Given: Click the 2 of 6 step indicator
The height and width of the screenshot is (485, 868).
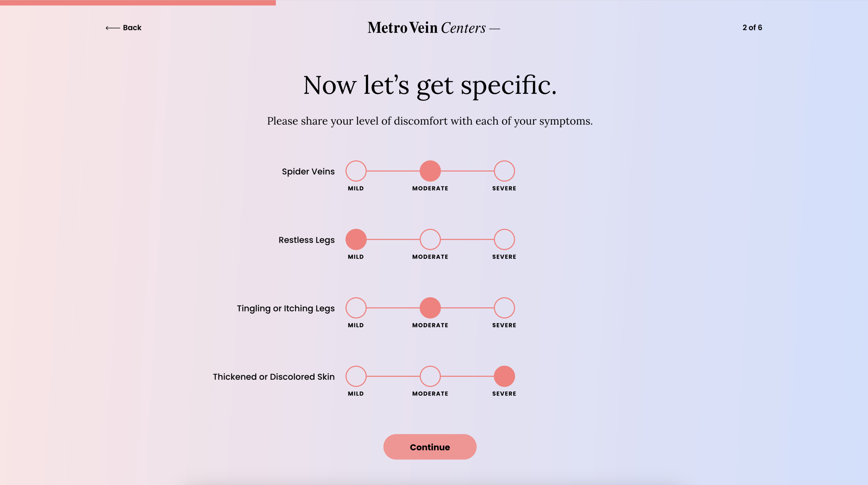Looking at the screenshot, I should pos(752,28).
